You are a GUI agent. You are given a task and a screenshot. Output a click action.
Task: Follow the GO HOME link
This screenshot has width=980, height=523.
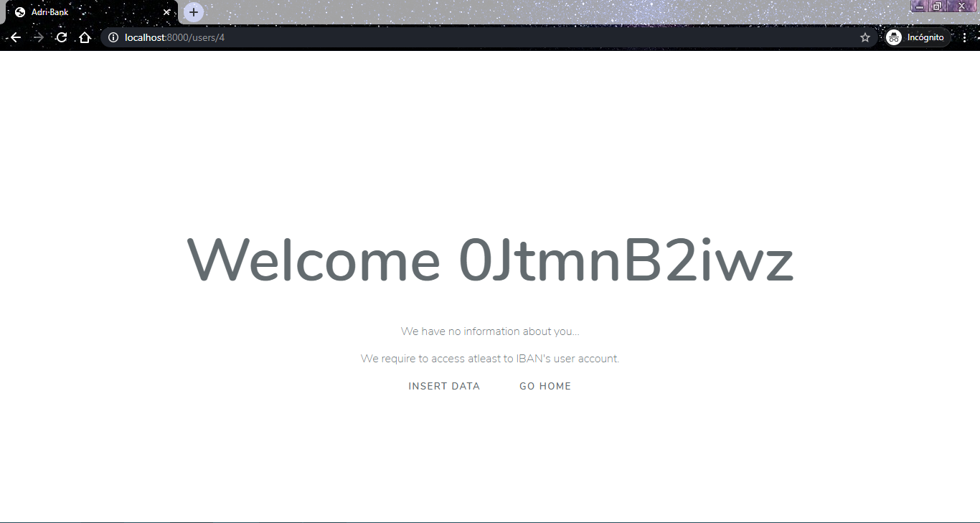point(545,386)
